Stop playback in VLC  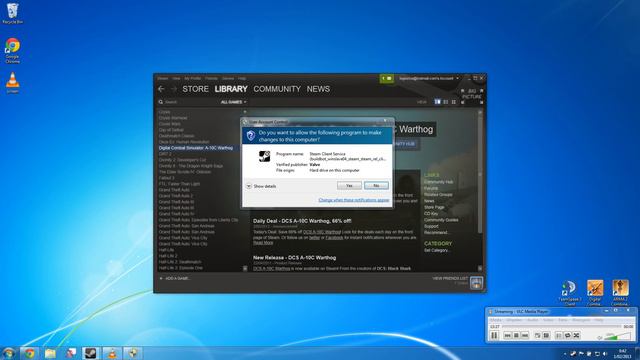pyautogui.click(x=516, y=336)
